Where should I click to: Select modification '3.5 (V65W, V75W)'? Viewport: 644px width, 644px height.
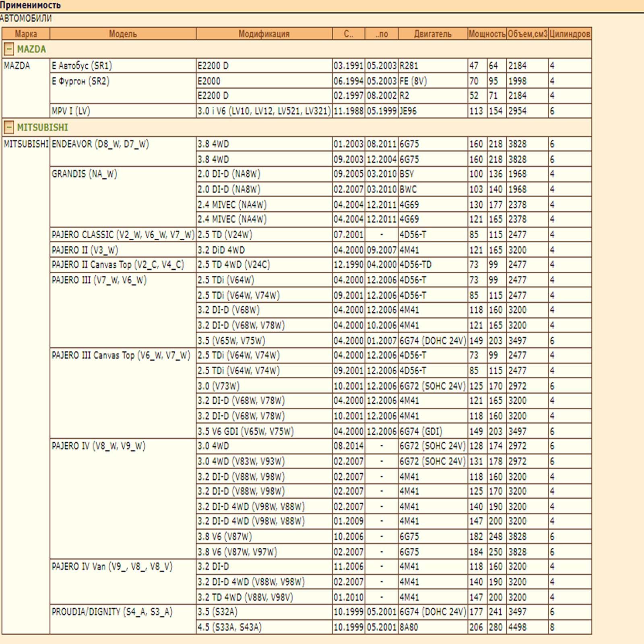[264, 341]
